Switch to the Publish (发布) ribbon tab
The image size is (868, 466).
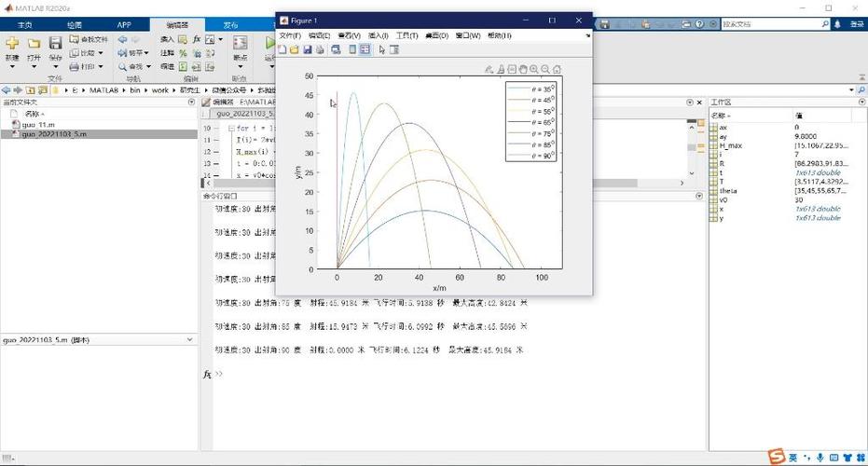[x=230, y=25]
